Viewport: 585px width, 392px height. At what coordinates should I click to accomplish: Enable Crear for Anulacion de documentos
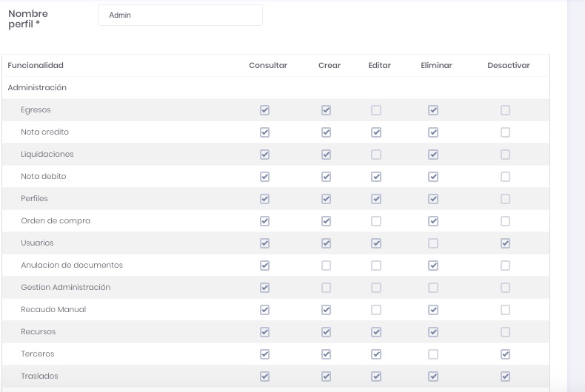326,266
